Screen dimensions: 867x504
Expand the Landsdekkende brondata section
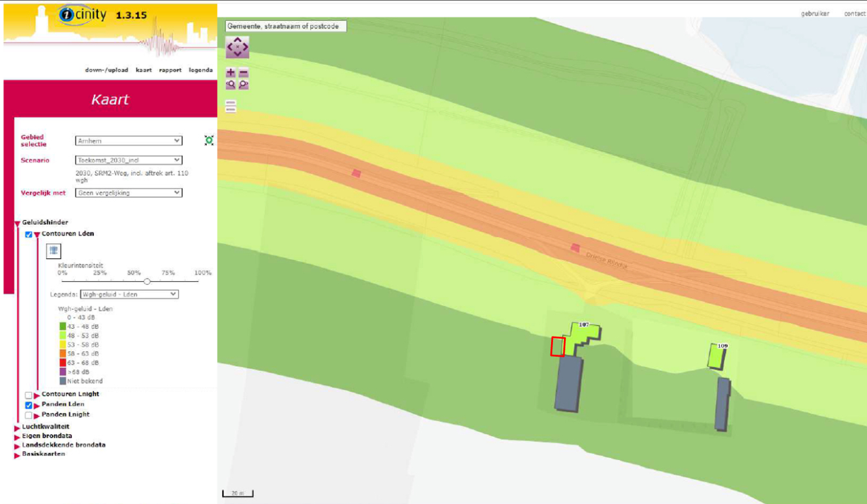pos(17,445)
